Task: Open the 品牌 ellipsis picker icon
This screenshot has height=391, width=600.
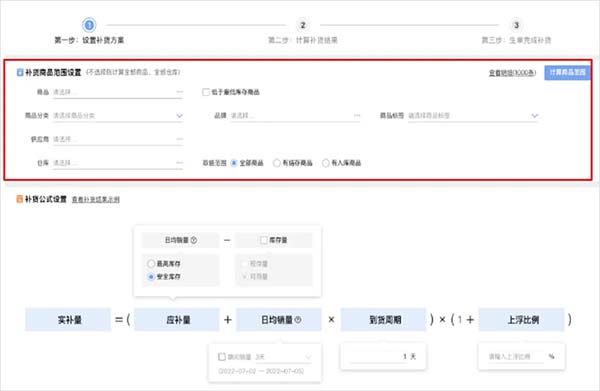Action: pos(357,116)
